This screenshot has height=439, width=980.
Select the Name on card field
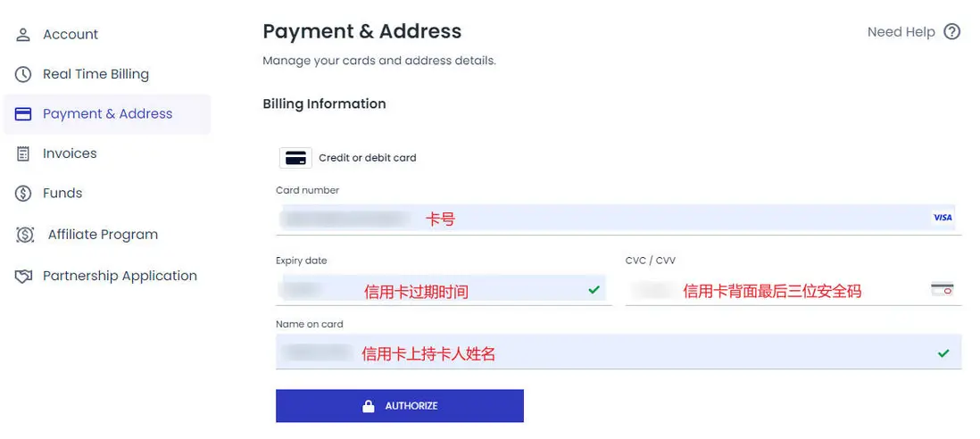(607, 353)
